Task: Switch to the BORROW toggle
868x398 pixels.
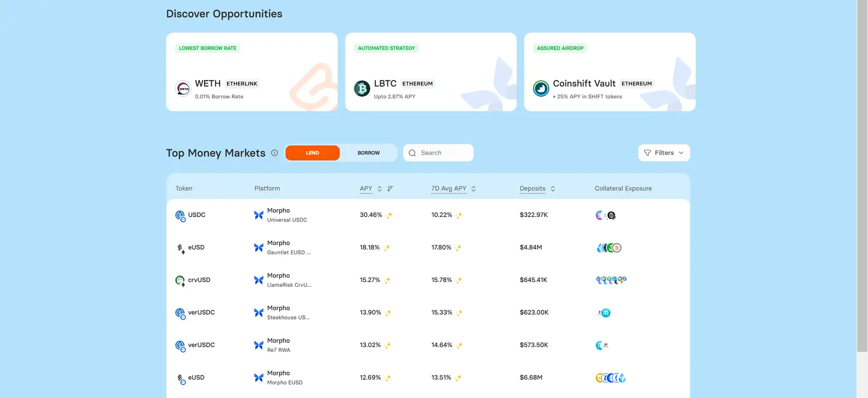Action: (x=368, y=153)
